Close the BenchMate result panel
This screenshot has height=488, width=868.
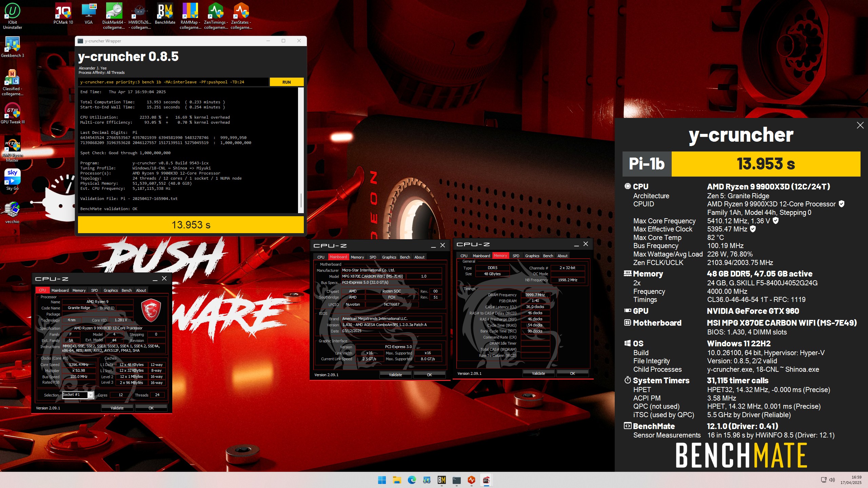tap(860, 125)
